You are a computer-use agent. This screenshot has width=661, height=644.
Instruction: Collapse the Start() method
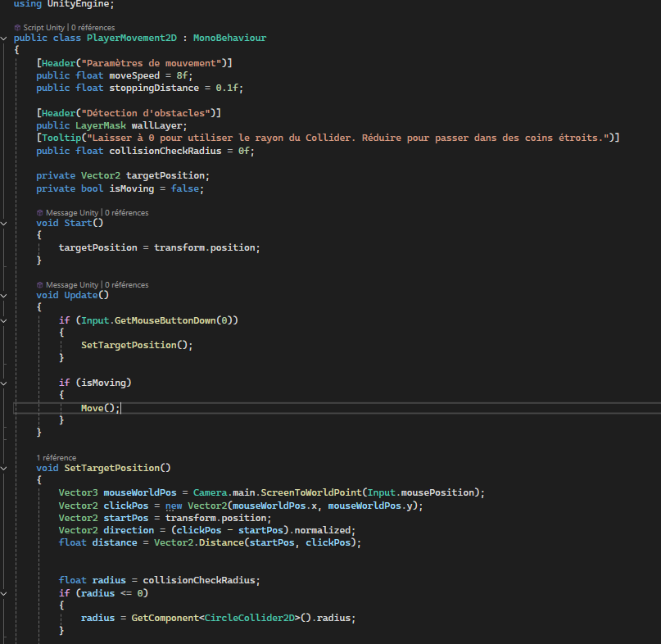[x=4, y=224]
